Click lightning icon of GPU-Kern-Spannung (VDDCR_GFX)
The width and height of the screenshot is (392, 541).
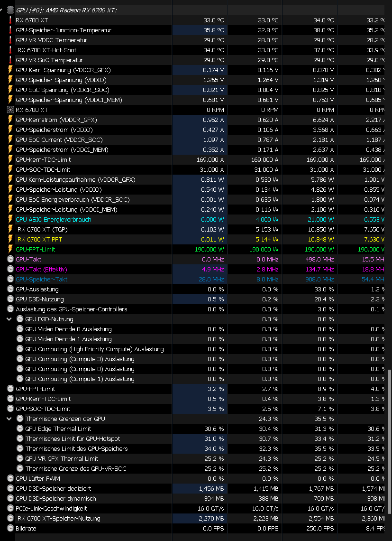[10, 70]
